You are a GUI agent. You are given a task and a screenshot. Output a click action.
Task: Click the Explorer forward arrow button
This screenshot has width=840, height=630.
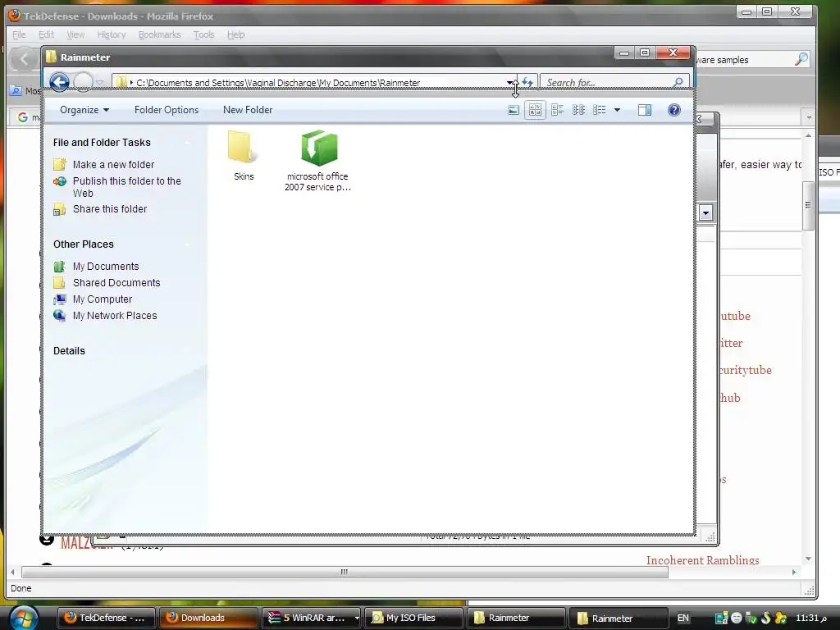click(83, 83)
